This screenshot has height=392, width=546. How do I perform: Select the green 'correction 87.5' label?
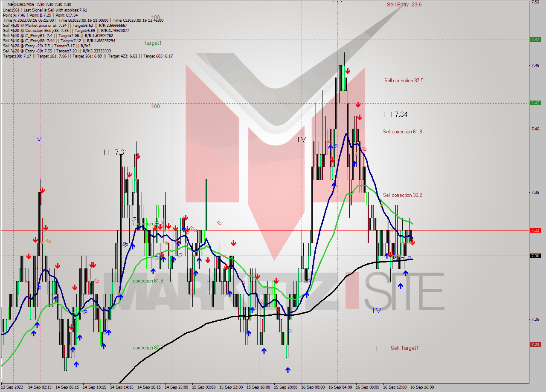pos(148,348)
